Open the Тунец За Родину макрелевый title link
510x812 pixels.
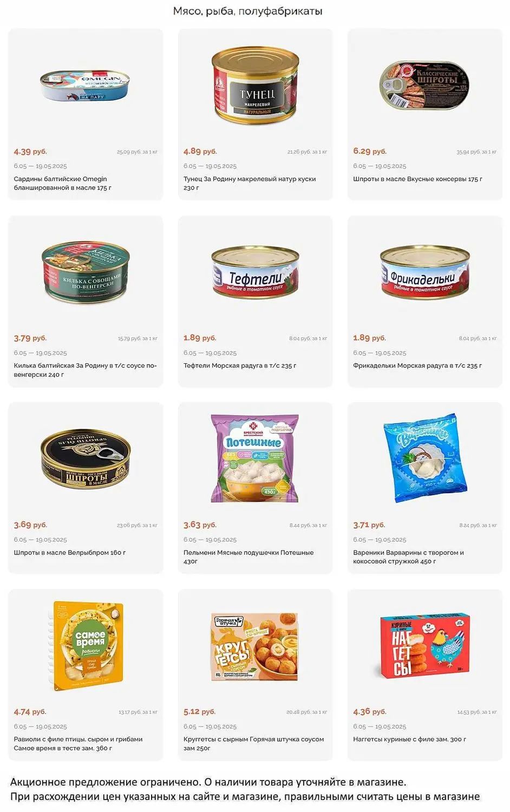pyautogui.click(x=250, y=184)
